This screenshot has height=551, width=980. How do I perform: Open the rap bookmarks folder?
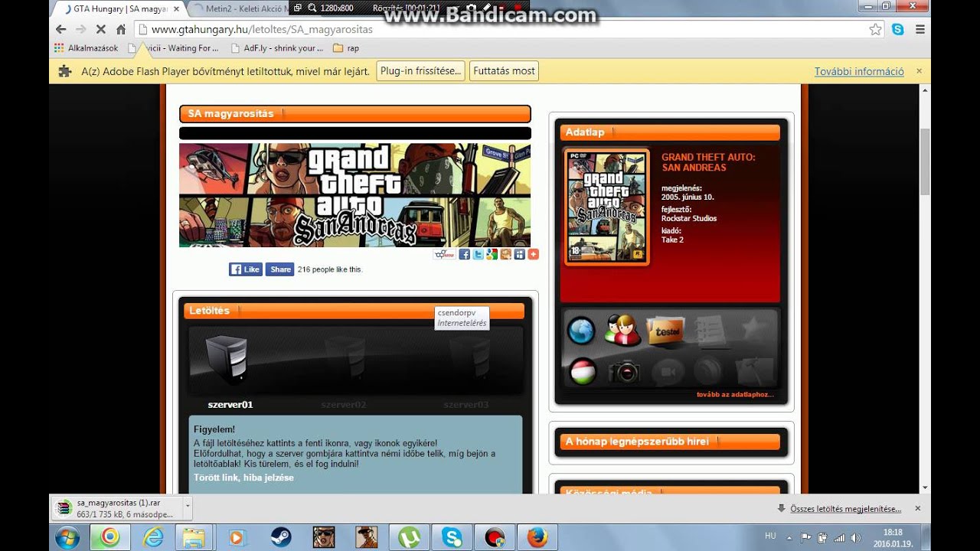pos(346,48)
